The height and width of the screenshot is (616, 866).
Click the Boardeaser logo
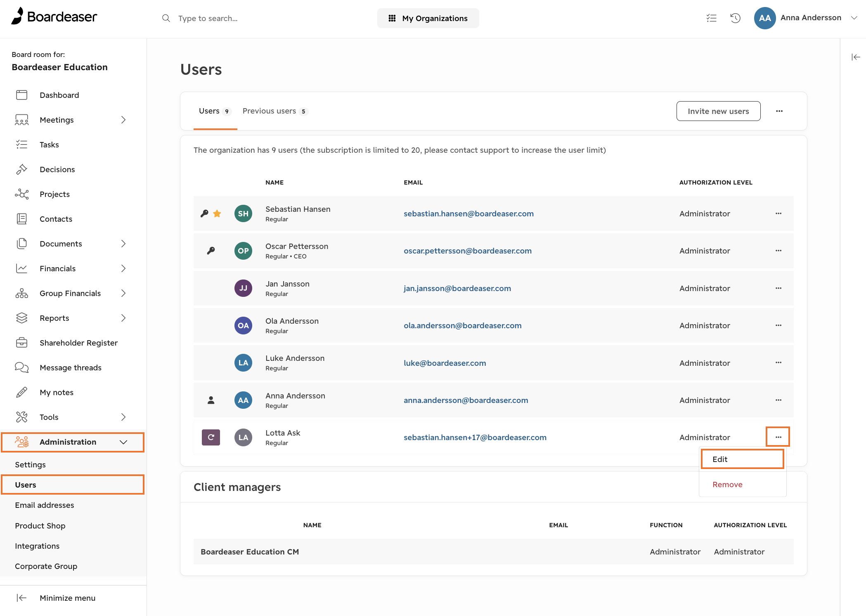54,17
